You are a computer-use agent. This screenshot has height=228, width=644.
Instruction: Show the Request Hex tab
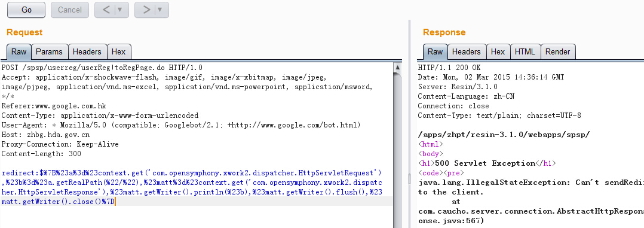coord(119,52)
